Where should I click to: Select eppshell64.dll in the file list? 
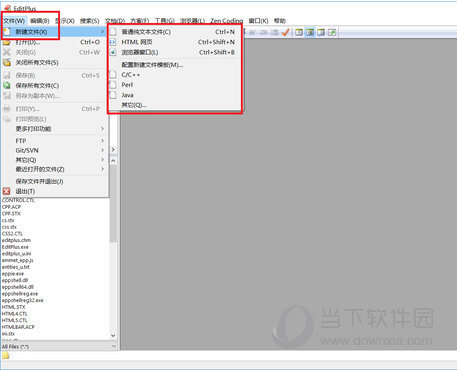18,287
